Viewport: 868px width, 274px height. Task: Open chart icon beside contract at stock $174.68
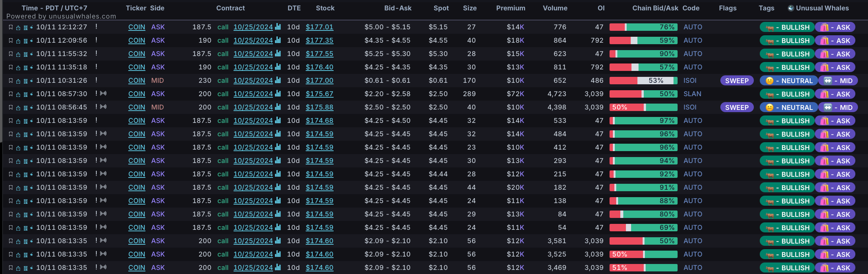278,120
